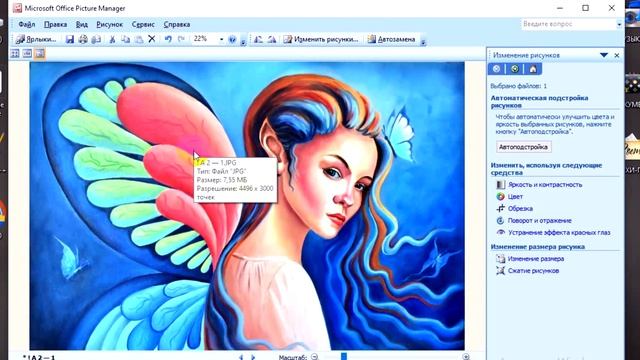Viewport: 640px width, 360px height.
Task: Open the Цвет adjustment link
Action: 515,196
